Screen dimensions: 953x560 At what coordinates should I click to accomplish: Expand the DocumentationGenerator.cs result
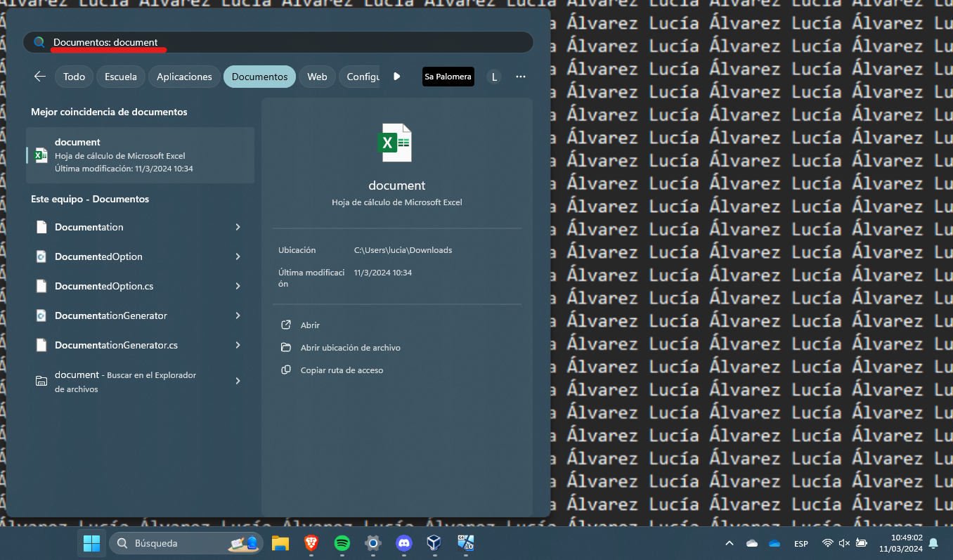[238, 345]
